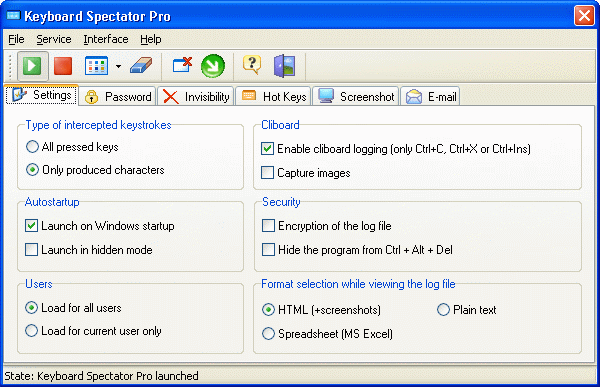Image resolution: width=600 pixels, height=387 pixels.
Task: Click the 'Users' group label
Action: (39, 284)
